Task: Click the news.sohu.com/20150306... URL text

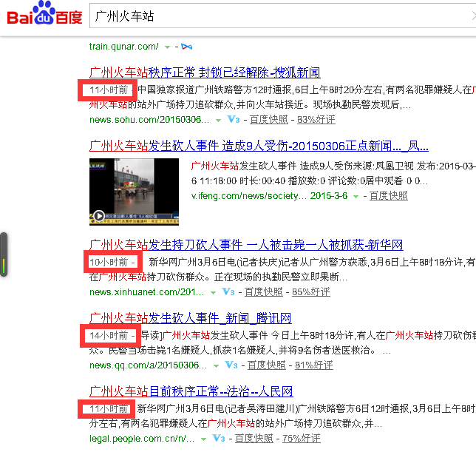Action: tap(149, 120)
